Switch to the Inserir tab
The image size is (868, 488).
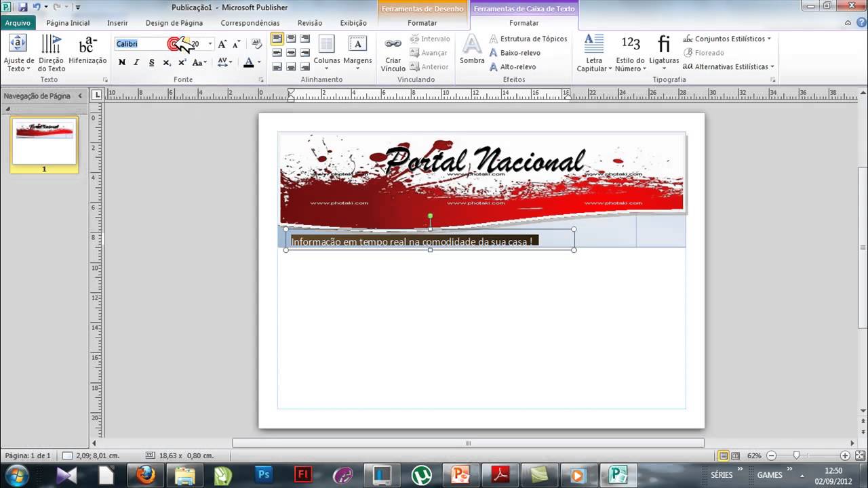[x=117, y=23]
